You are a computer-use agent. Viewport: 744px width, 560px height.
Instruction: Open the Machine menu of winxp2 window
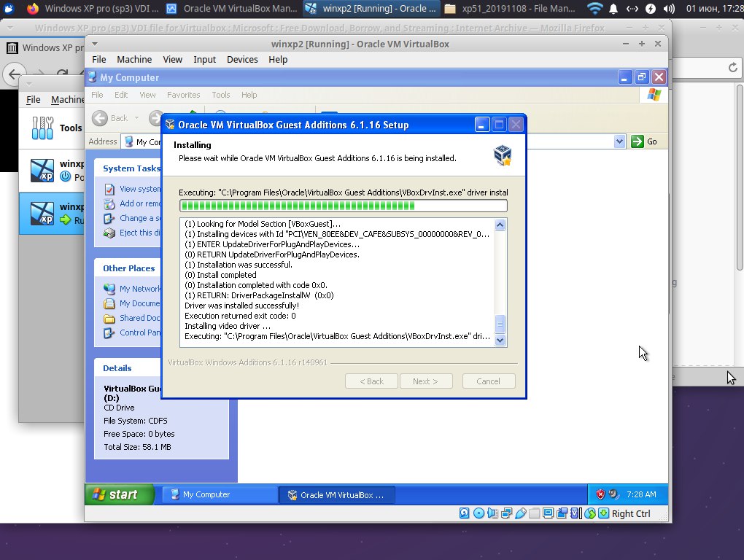(134, 59)
